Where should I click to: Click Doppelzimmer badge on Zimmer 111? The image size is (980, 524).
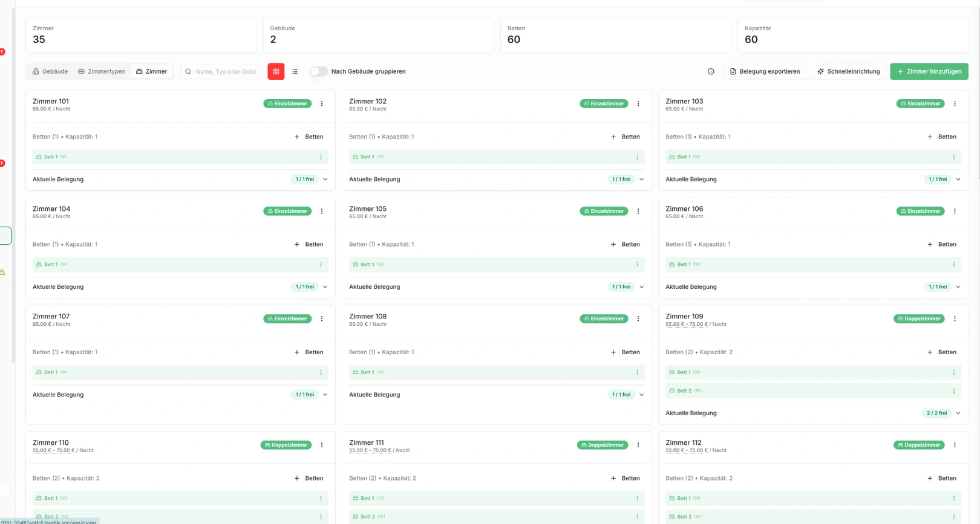(603, 445)
